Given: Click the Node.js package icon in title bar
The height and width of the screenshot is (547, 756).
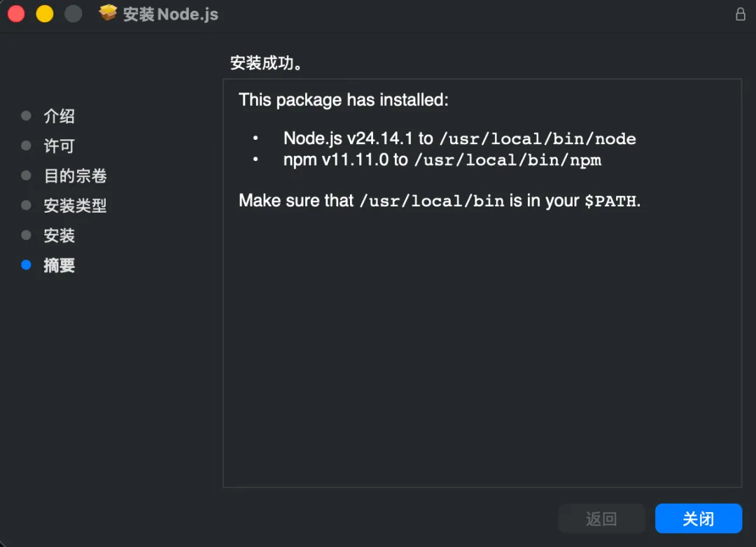Looking at the screenshot, I should (108, 13).
